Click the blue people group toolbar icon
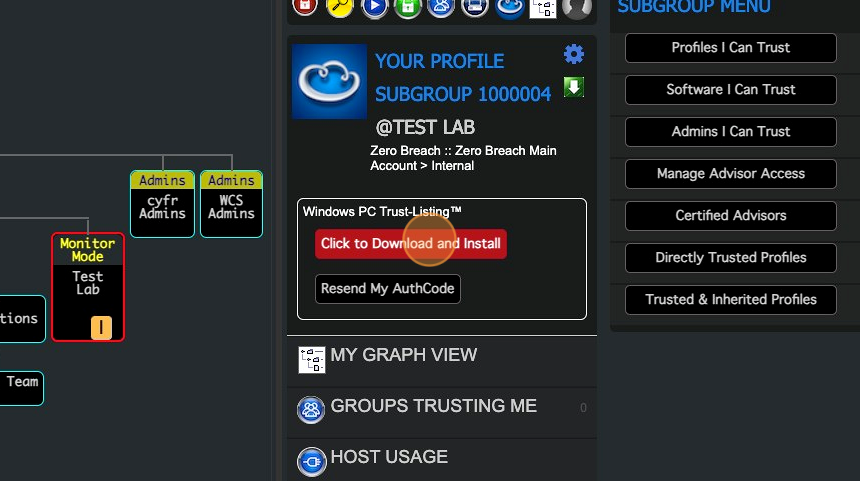 [441, 6]
